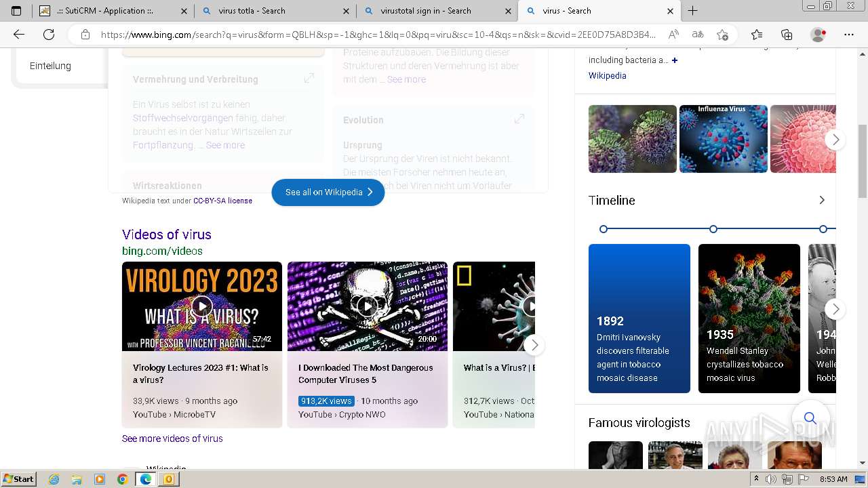Close the SutiCRM Application tab

184,11
